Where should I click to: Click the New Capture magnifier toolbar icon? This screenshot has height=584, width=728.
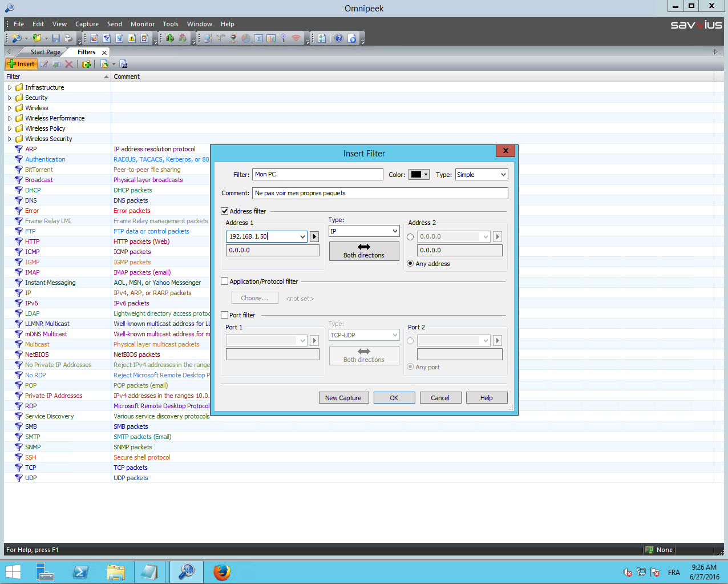point(16,38)
